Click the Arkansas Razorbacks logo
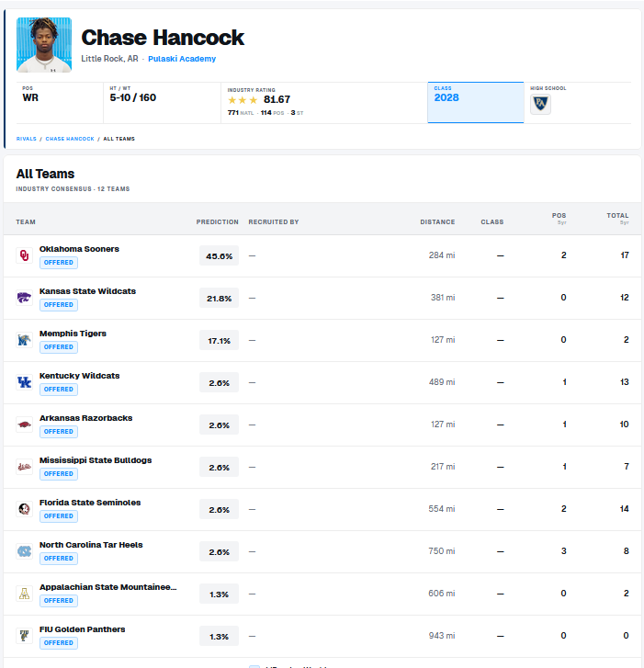This screenshot has height=668, width=644. pyautogui.click(x=24, y=425)
